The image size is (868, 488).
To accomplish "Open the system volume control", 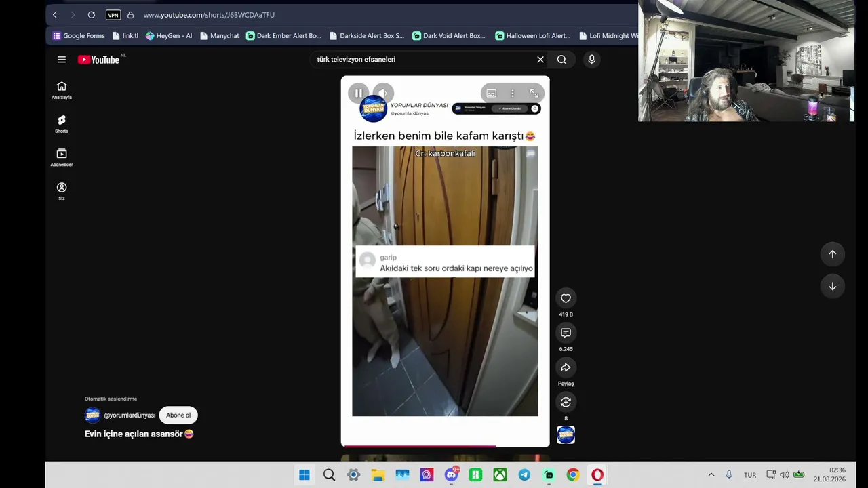I will pyautogui.click(x=785, y=475).
